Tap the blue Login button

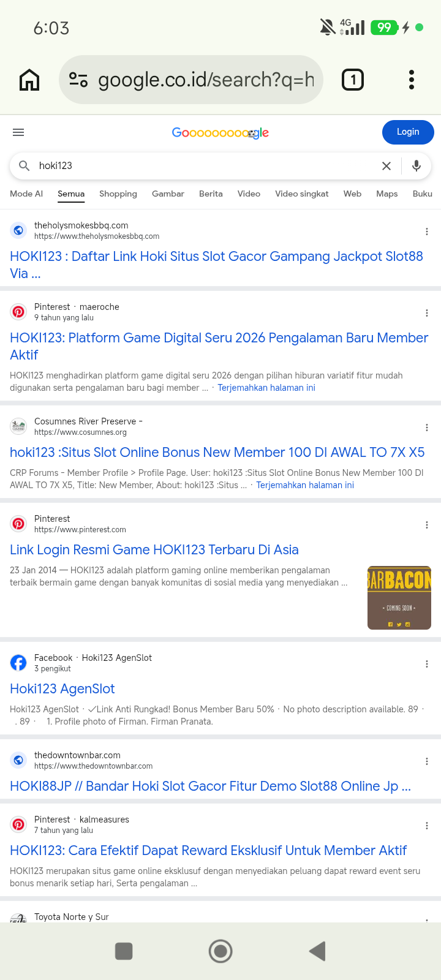point(408,132)
